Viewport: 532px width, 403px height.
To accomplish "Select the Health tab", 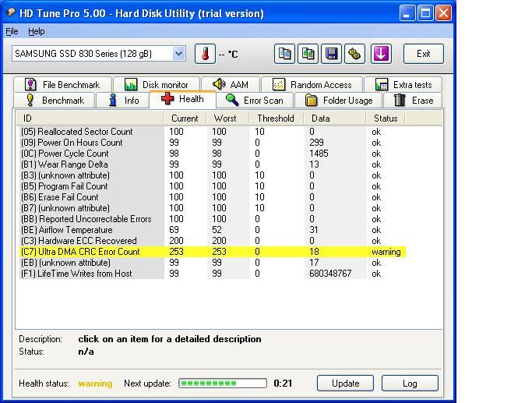I will pos(182,99).
